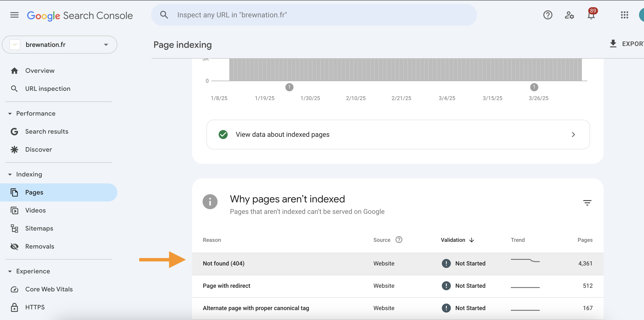Click the Overview home icon
Screen dimensions: 644x320
click(14, 71)
